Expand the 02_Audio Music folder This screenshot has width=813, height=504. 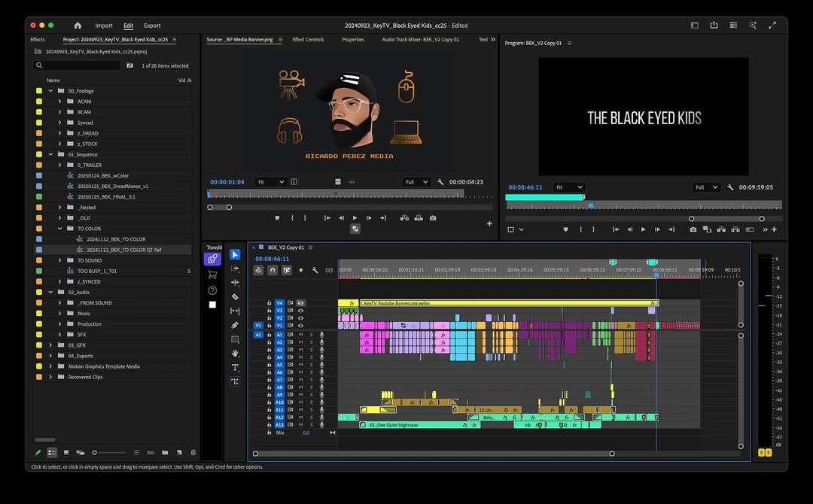tap(60, 314)
